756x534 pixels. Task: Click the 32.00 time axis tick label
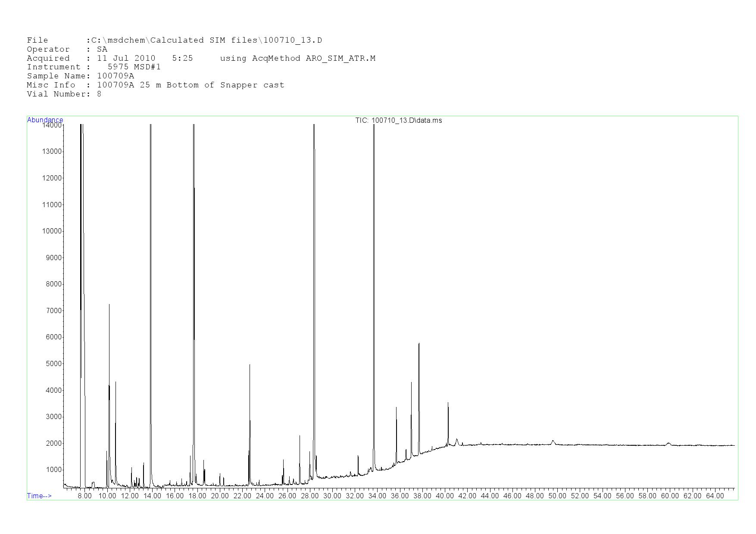click(355, 496)
